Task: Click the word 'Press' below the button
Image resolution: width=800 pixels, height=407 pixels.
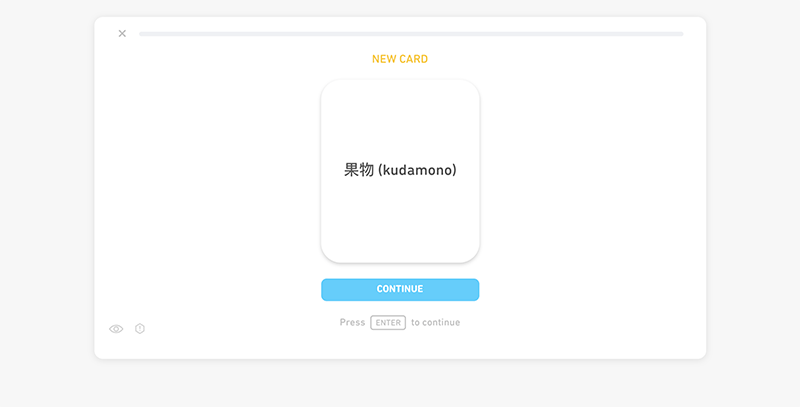Action: (x=353, y=322)
